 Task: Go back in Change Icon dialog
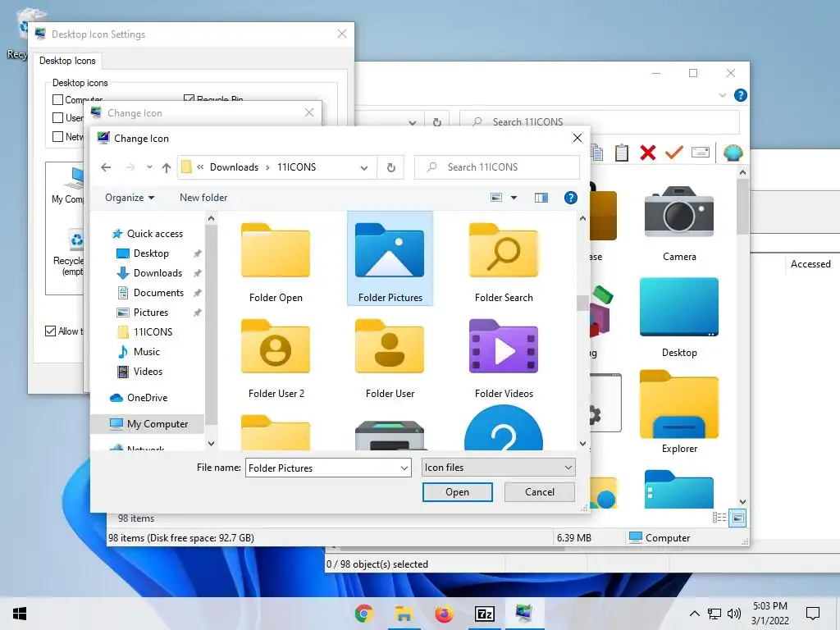[106, 167]
